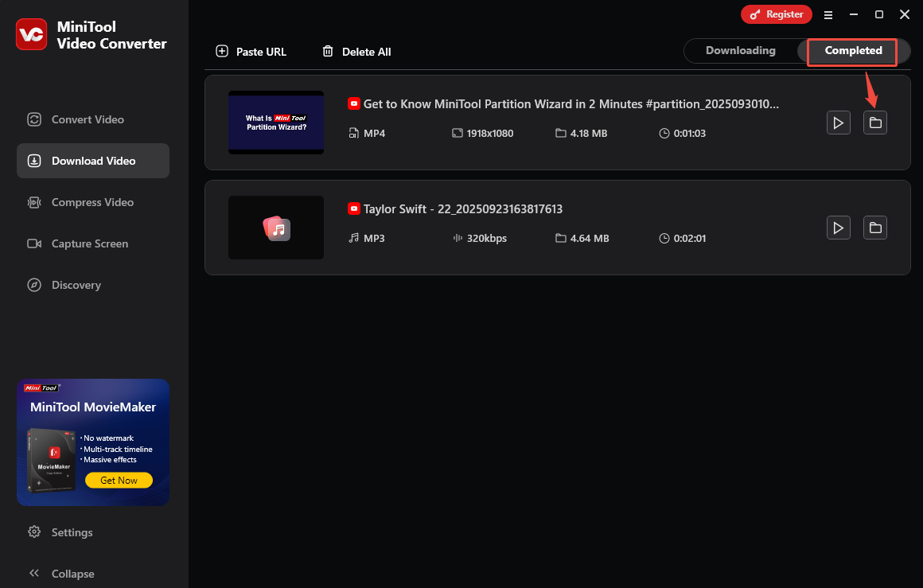The width and height of the screenshot is (923, 588).
Task: Maximize the MiniTool window
Action: click(x=879, y=14)
